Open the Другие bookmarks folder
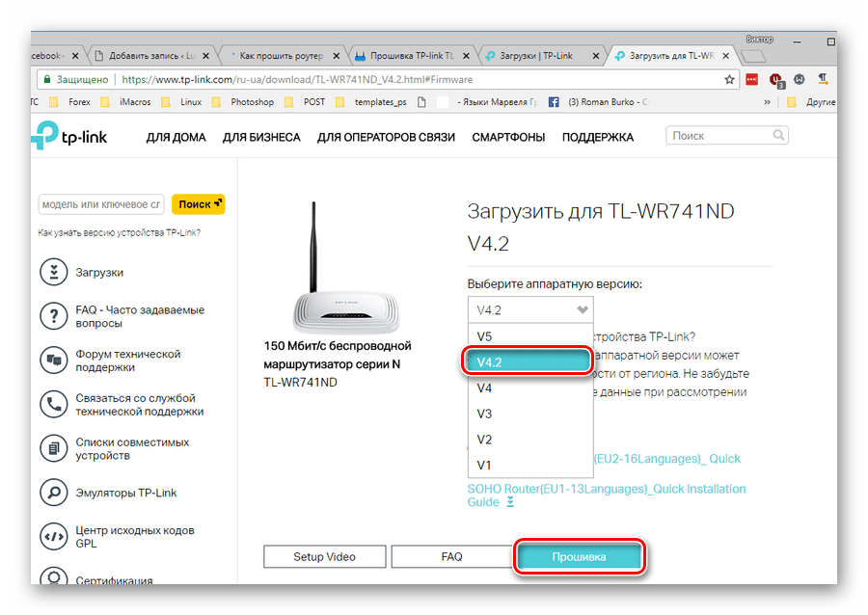This screenshot has height=615, width=868. [x=811, y=102]
